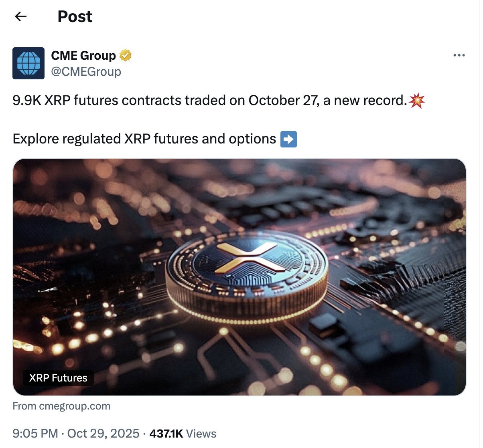Open the CME Group display name
This screenshot has height=448, width=483.
(83, 55)
